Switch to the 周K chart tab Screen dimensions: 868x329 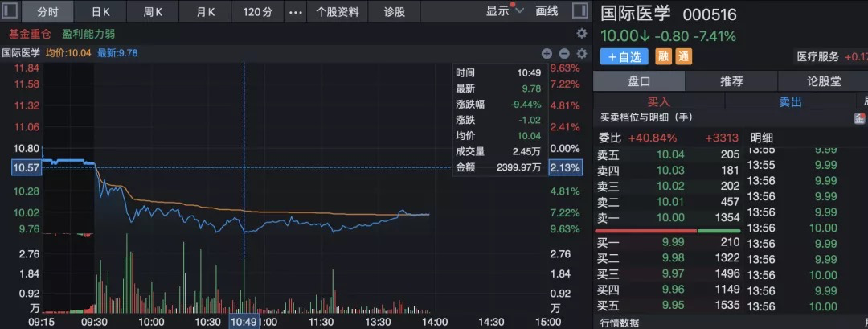tap(153, 12)
